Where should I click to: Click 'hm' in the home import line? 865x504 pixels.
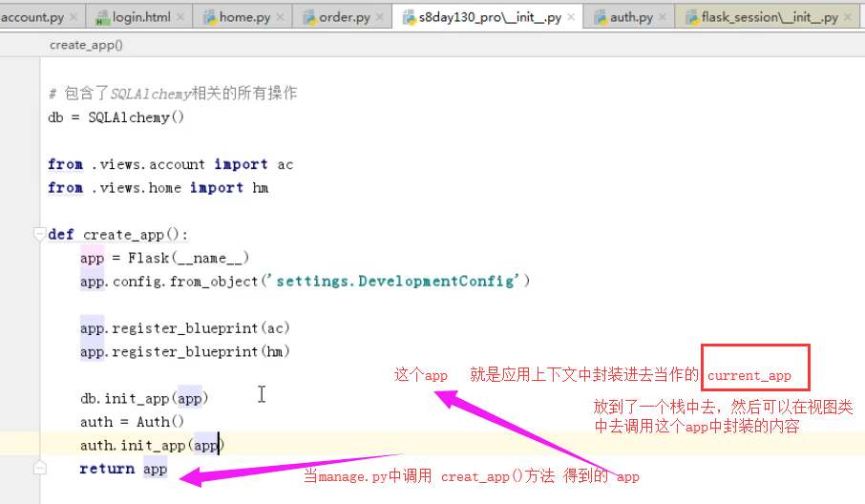click(x=261, y=188)
